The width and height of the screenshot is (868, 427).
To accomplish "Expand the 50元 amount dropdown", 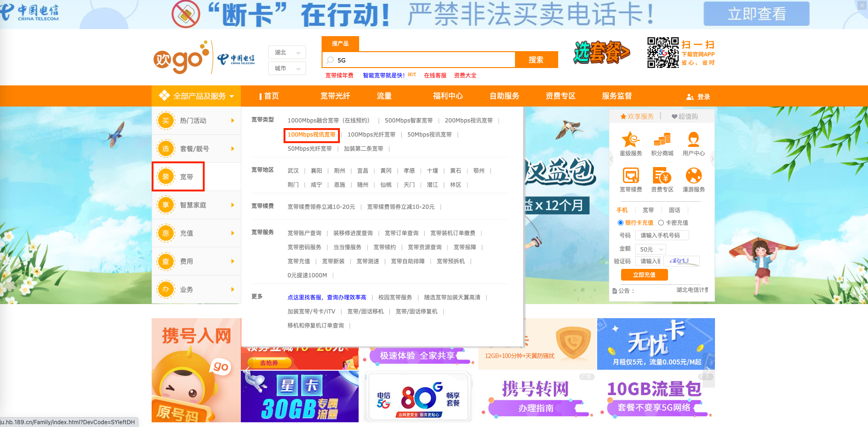I will point(650,249).
